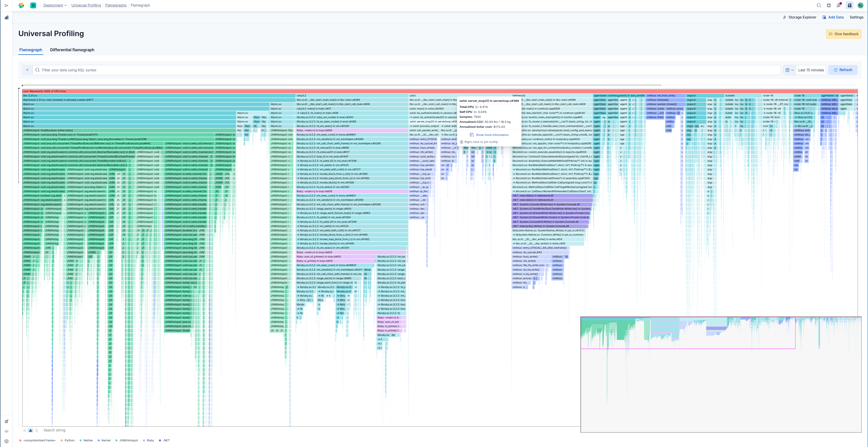Expand the Deployment breadcrumb dropdown

coord(66,5)
